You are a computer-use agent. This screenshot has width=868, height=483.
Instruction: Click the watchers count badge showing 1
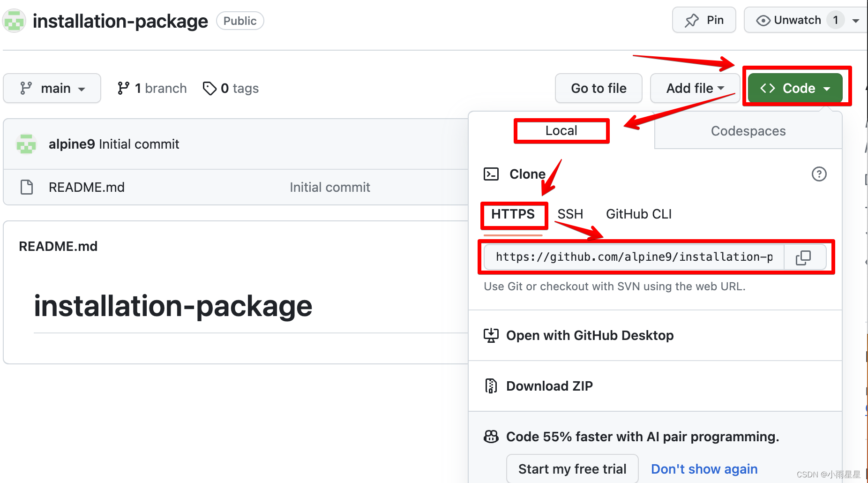[835, 20]
